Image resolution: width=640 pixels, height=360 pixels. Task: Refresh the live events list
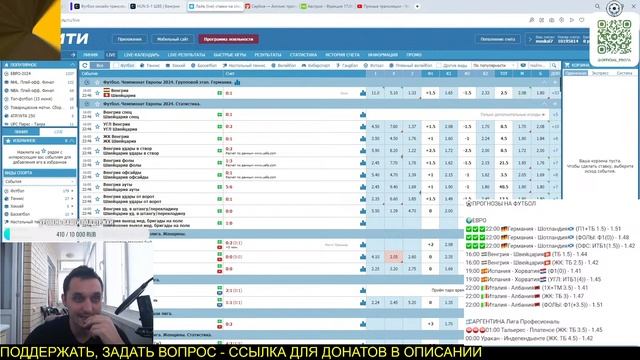(x=85, y=65)
